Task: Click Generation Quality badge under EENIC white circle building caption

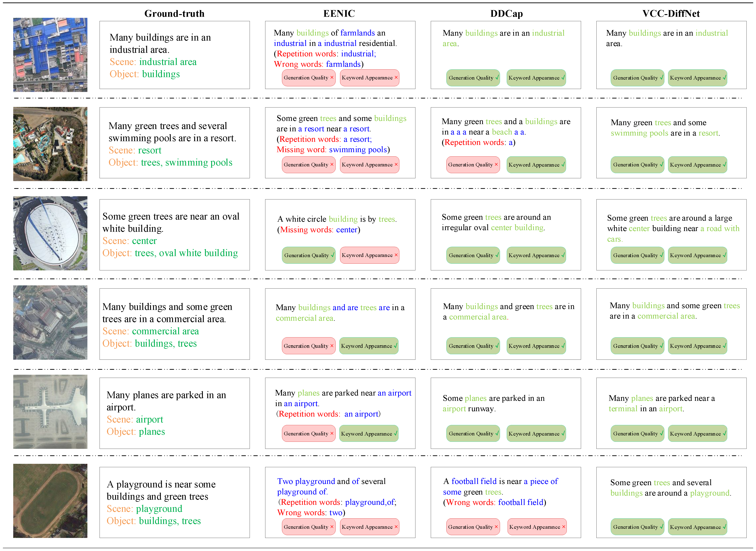Action: coord(309,255)
